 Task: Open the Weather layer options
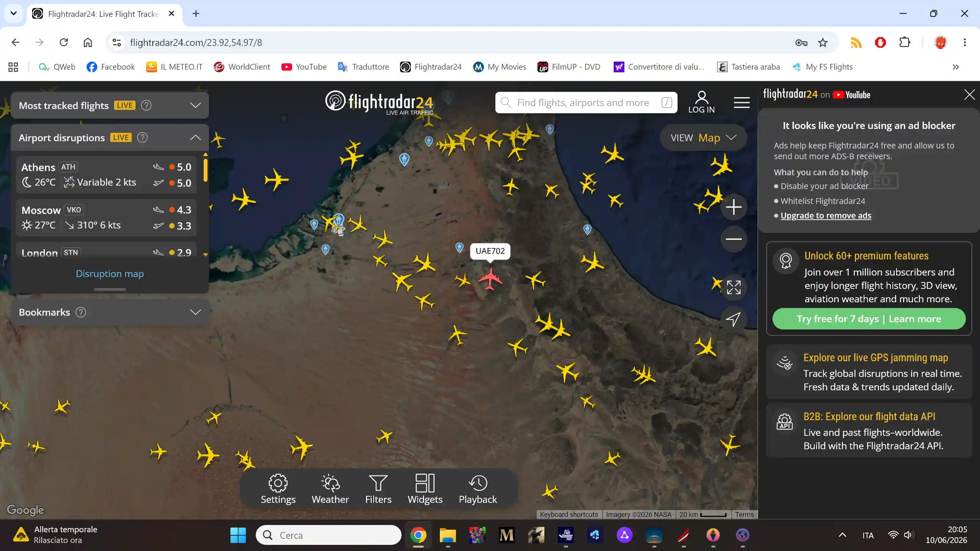coord(330,489)
